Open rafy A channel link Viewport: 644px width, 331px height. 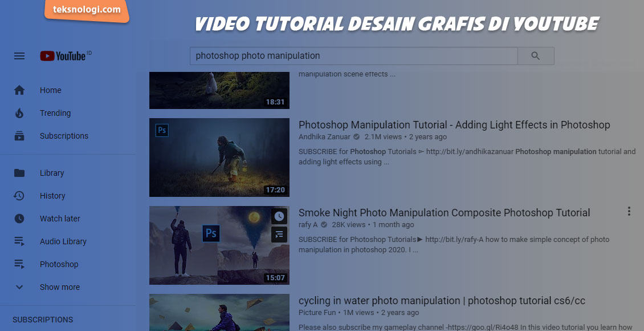click(308, 225)
